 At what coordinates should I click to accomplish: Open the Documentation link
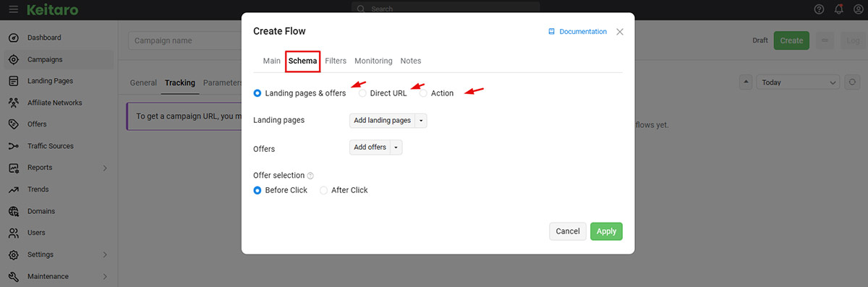tap(577, 32)
